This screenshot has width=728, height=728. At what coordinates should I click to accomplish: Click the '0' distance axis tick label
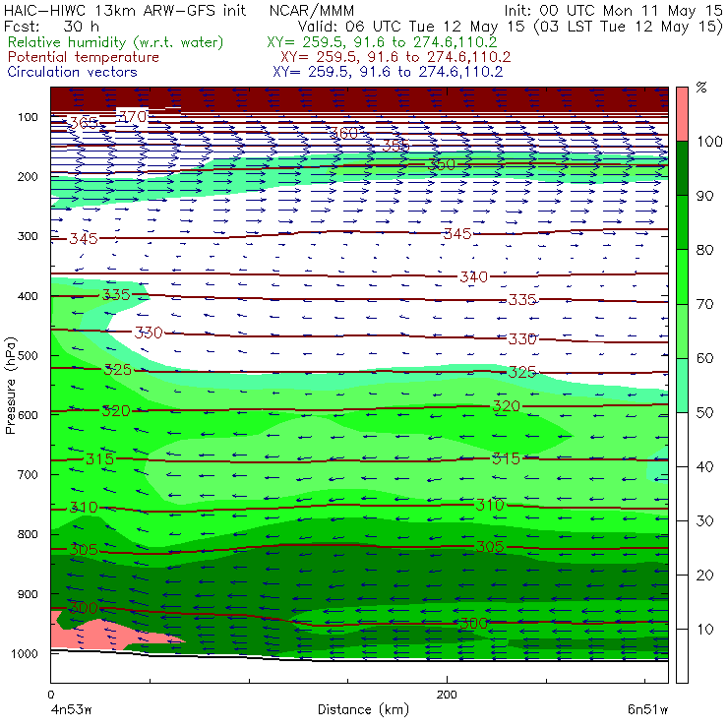click(x=50, y=695)
